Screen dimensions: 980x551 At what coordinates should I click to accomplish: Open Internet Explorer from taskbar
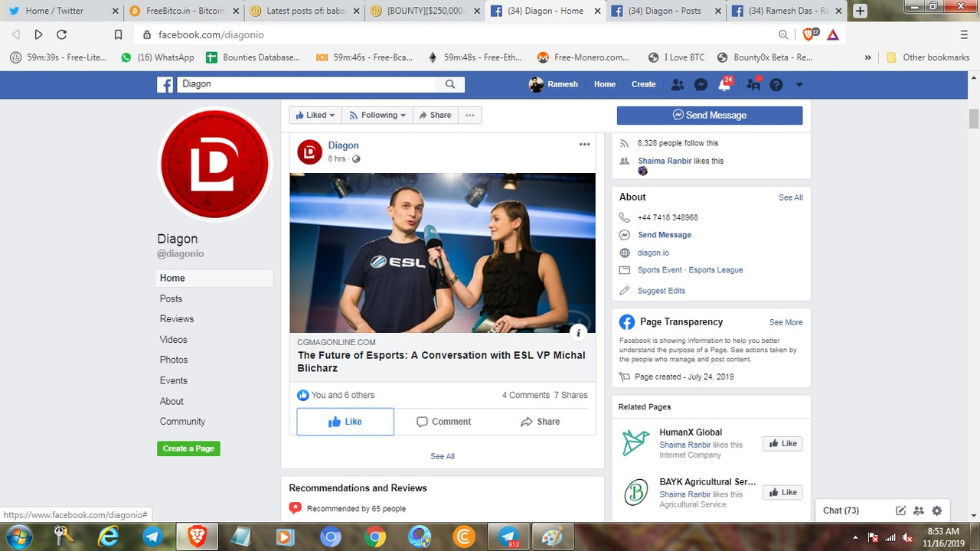click(109, 536)
